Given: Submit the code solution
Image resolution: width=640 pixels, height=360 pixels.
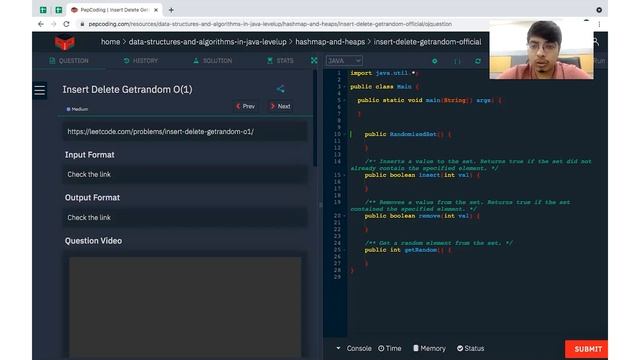Looking at the screenshot, I should pyautogui.click(x=587, y=349).
